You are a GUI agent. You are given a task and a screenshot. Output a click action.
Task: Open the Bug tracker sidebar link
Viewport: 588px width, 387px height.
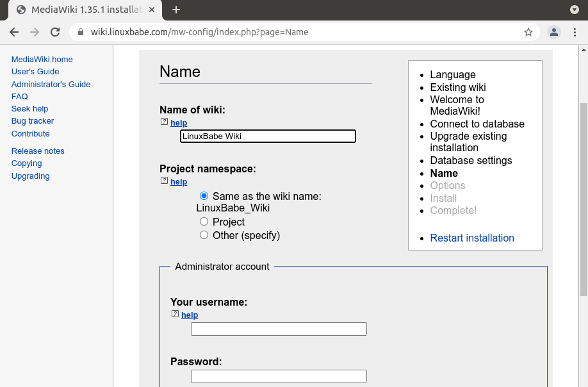[x=33, y=121]
